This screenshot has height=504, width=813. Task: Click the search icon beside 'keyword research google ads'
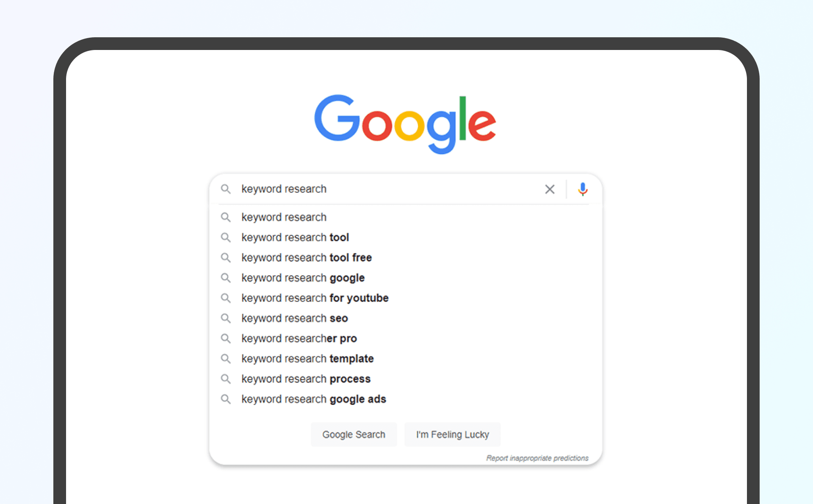(226, 399)
